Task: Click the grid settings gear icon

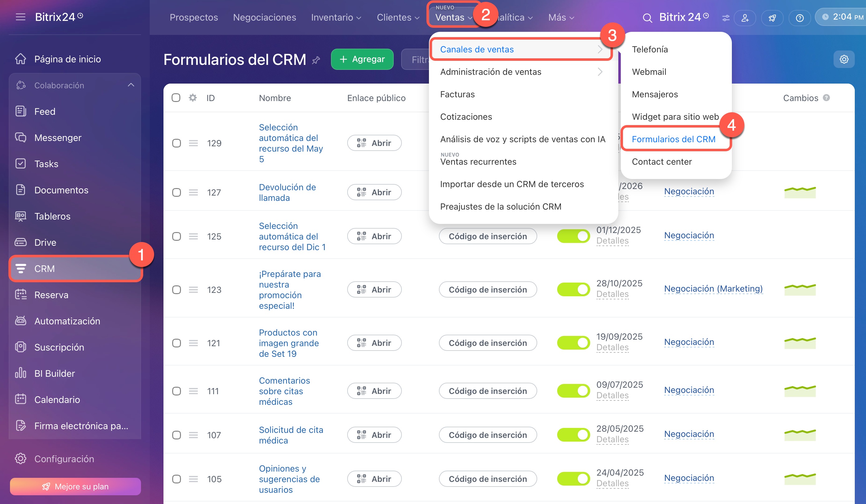Action: point(193,98)
